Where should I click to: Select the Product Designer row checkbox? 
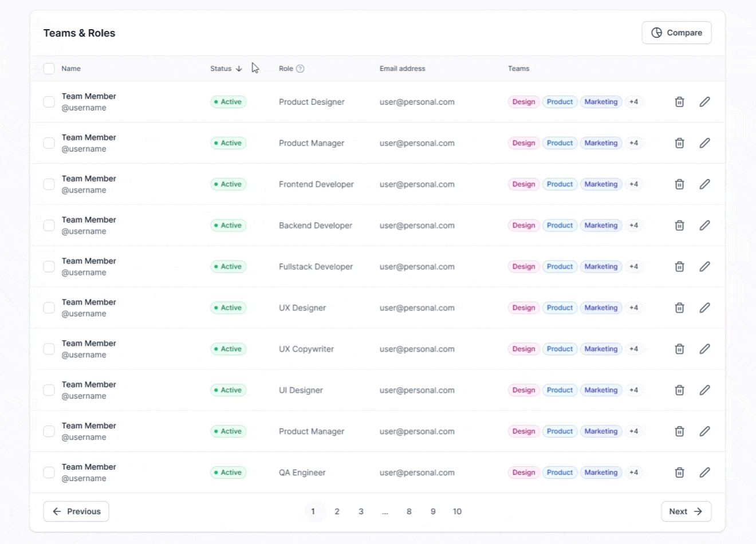49,102
